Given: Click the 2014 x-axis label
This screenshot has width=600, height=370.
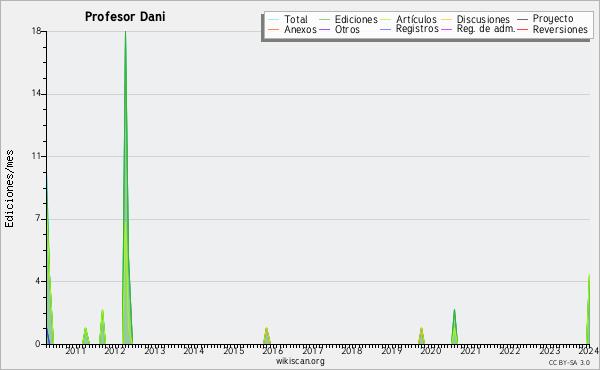Looking at the screenshot, I should coord(194,350).
